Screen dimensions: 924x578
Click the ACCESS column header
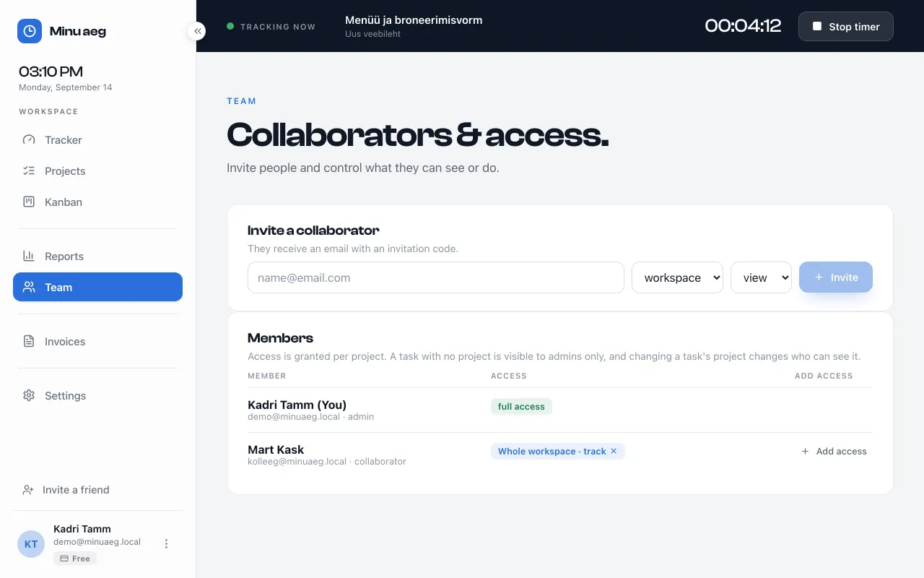(509, 376)
